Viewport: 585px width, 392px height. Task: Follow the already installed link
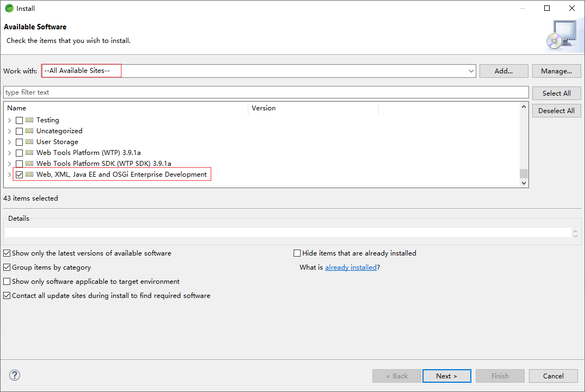pos(351,267)
